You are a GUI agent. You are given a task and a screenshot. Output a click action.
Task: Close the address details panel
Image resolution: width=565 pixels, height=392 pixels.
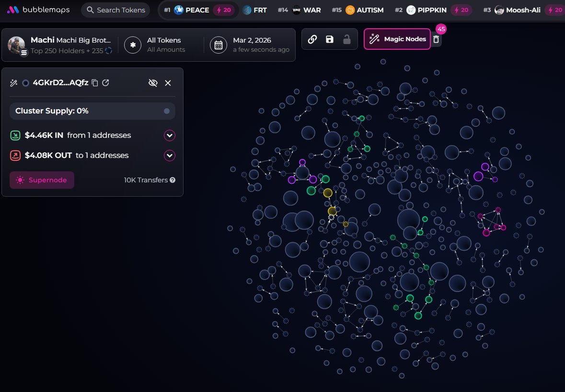click(x=168, y=83)
